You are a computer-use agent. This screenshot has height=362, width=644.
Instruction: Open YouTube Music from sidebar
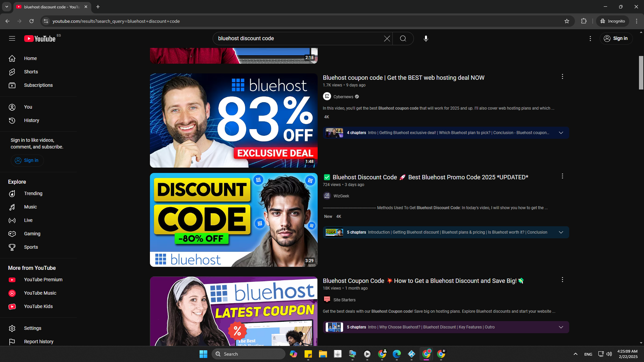[40, 293]
